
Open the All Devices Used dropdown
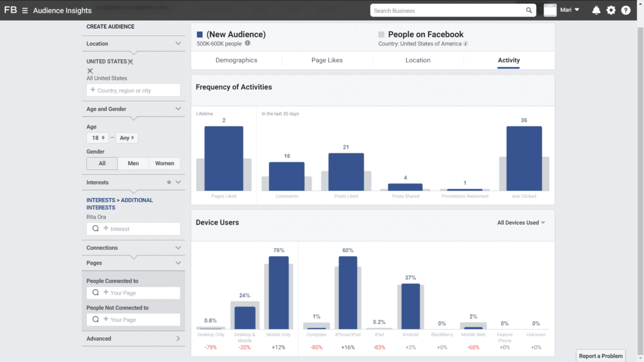(521, 223)
